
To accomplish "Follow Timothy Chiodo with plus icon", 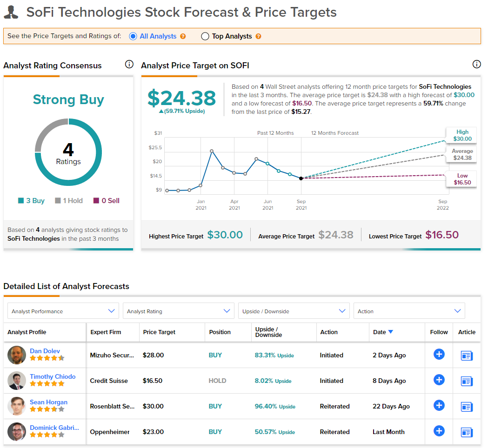I will [439, 380].
